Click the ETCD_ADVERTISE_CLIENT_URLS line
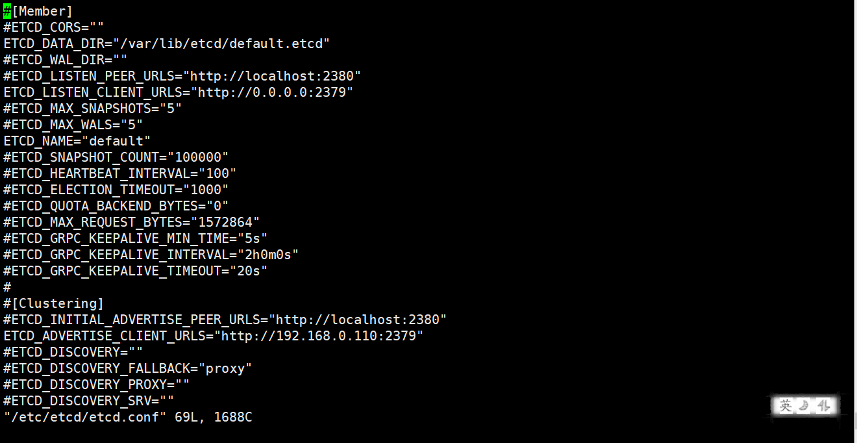Viewport: 868px width, 443px height. [x=214, y=336]
